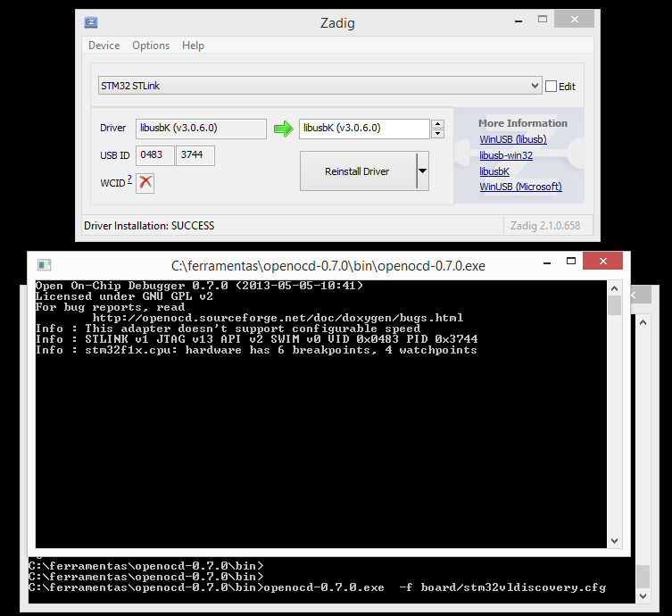The image size is (672, 616).
Task: Close the OpenOCD console window
Action: (602, 261)
